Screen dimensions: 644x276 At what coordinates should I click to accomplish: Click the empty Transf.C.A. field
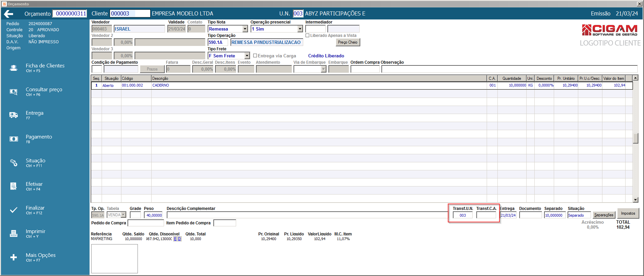click(486, 215)
